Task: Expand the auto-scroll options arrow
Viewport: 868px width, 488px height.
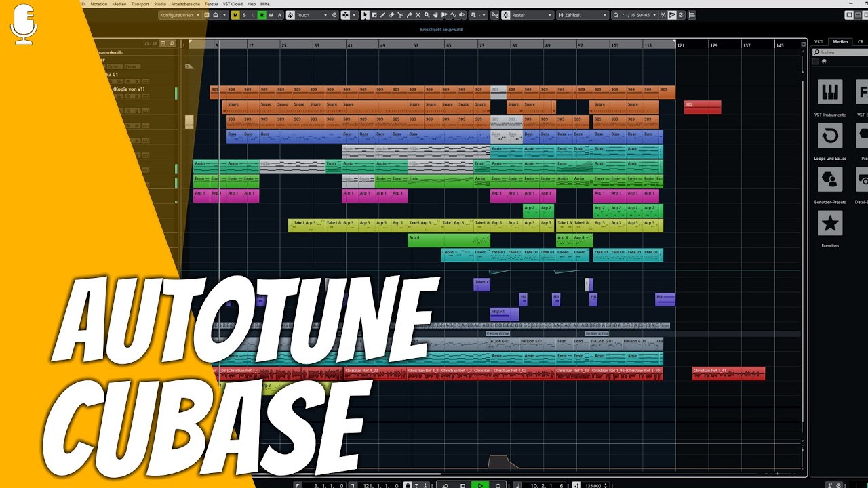Action: click(355, 15)
